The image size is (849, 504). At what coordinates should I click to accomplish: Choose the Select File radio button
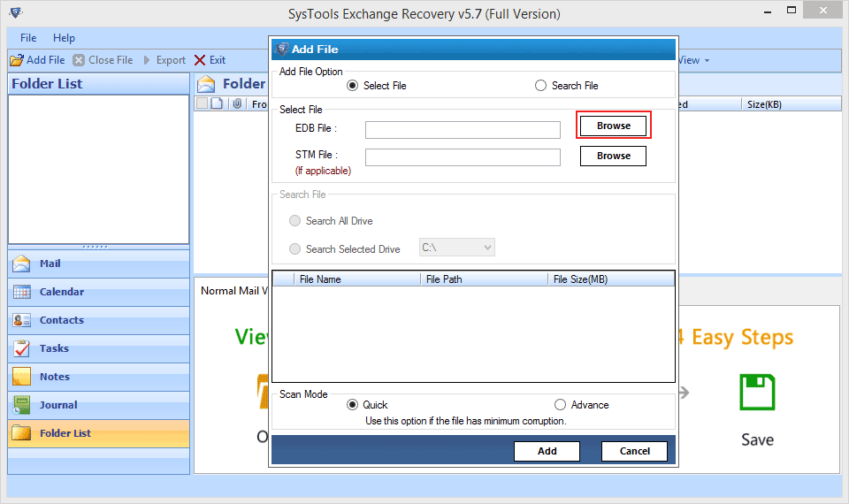pos(353,86)
